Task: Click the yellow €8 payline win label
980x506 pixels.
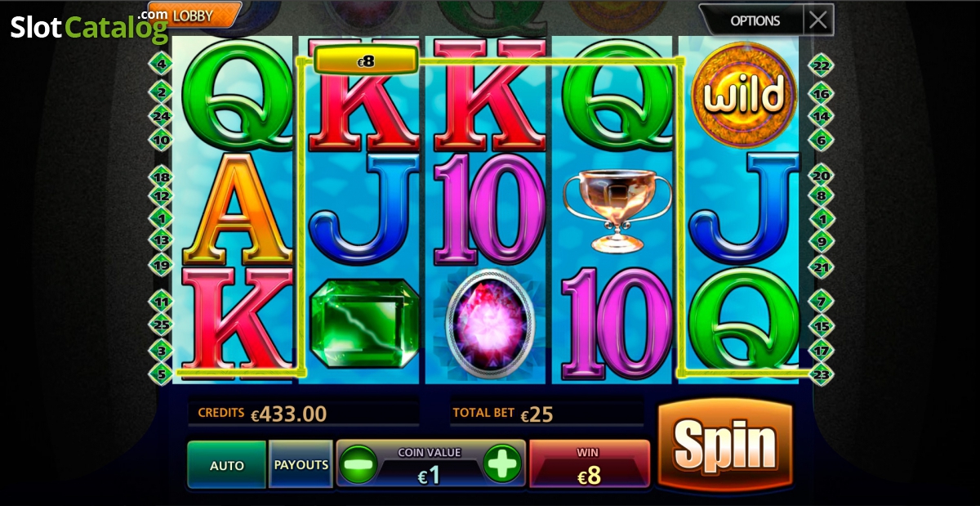Action: (x=366, y=60)
